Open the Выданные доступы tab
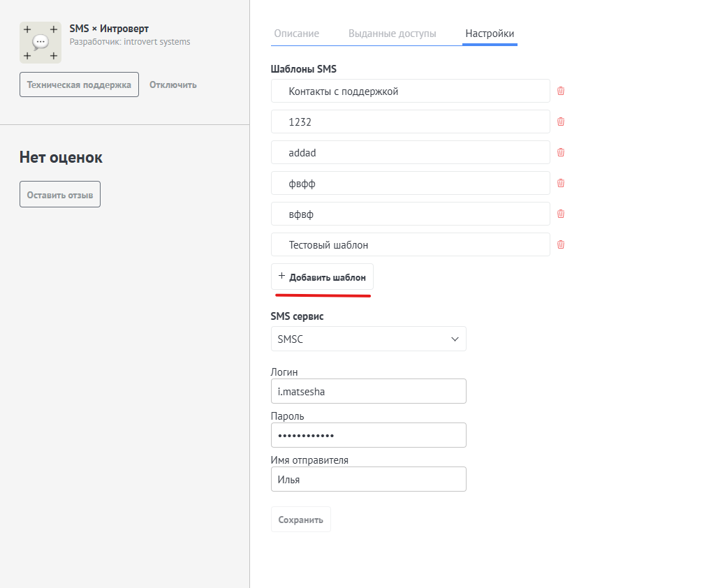This screenshot has width=704, height=588. pyautogui.click(x=393, y=34)
